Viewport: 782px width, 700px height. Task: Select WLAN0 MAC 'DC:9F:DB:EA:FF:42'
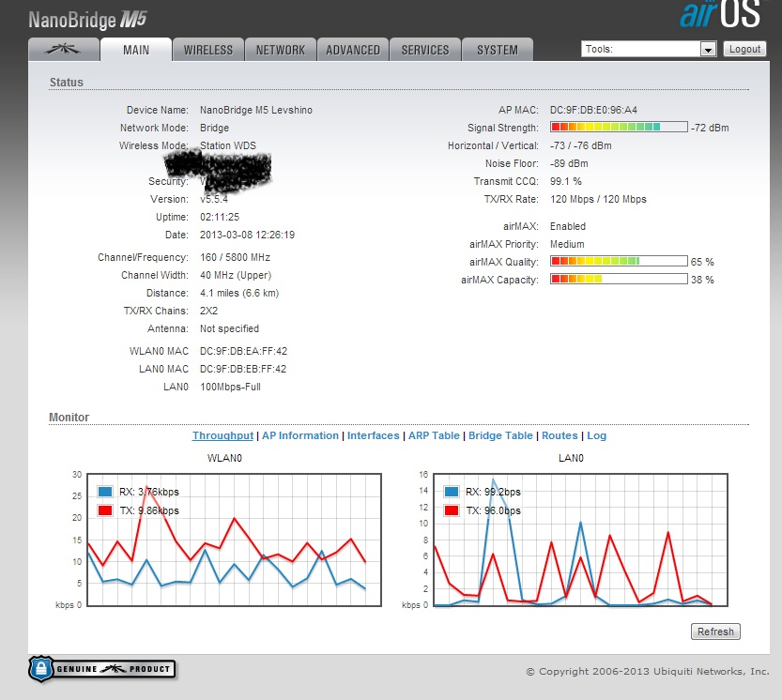point(243,351)
